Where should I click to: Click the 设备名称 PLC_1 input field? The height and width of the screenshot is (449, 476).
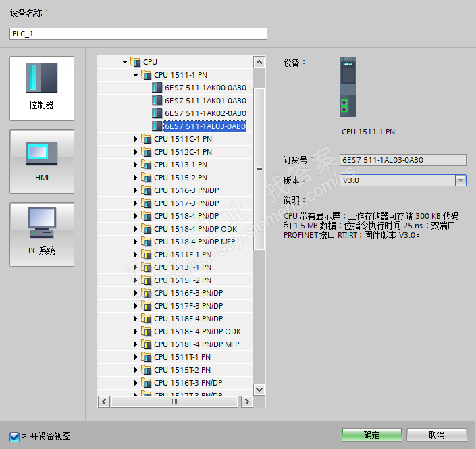(x=138, y=34)
